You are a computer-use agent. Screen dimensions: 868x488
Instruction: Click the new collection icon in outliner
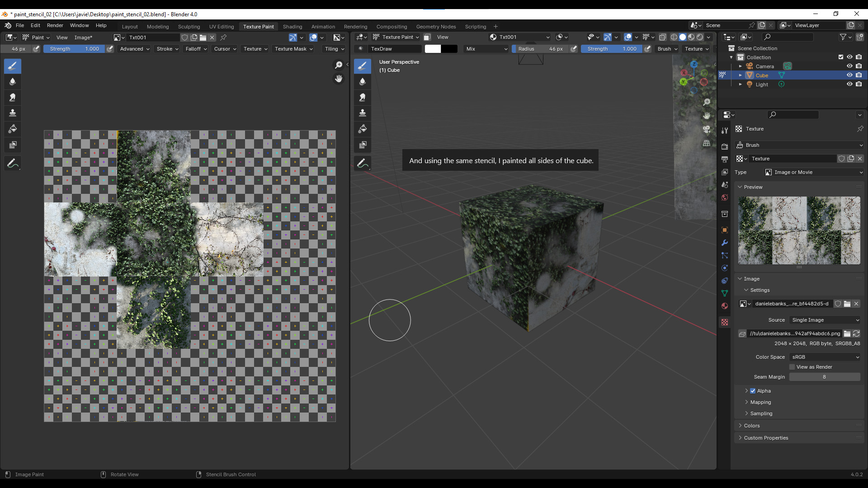tap(859, 37)
